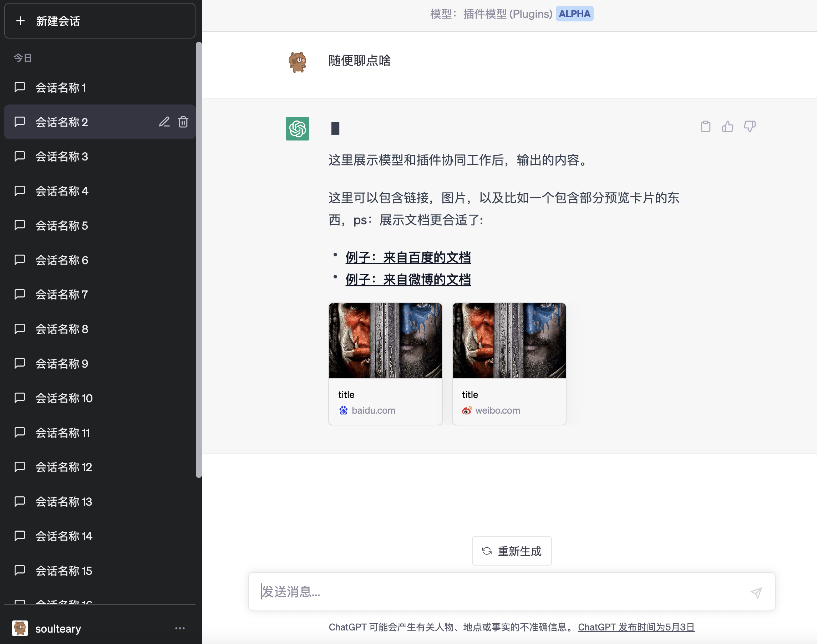Click the baidu.com preview card thumbnail
The image size is (817, 644).
[x=385, y=341]
